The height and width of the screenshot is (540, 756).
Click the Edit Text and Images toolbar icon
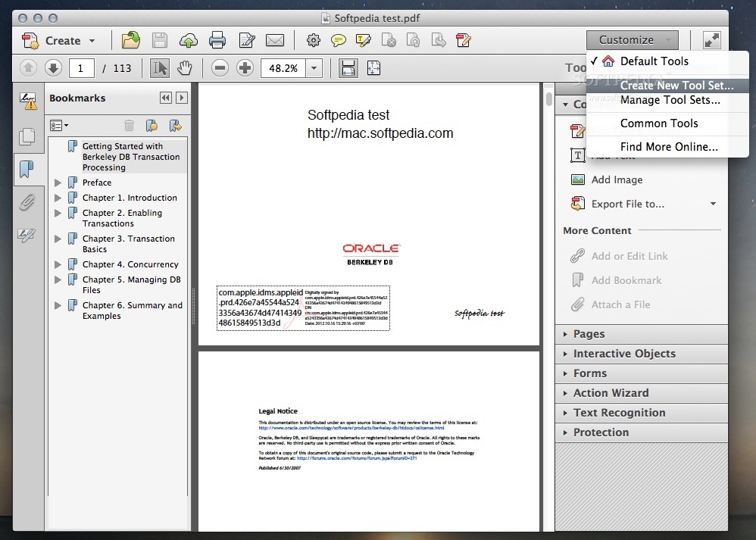(464, 40)
